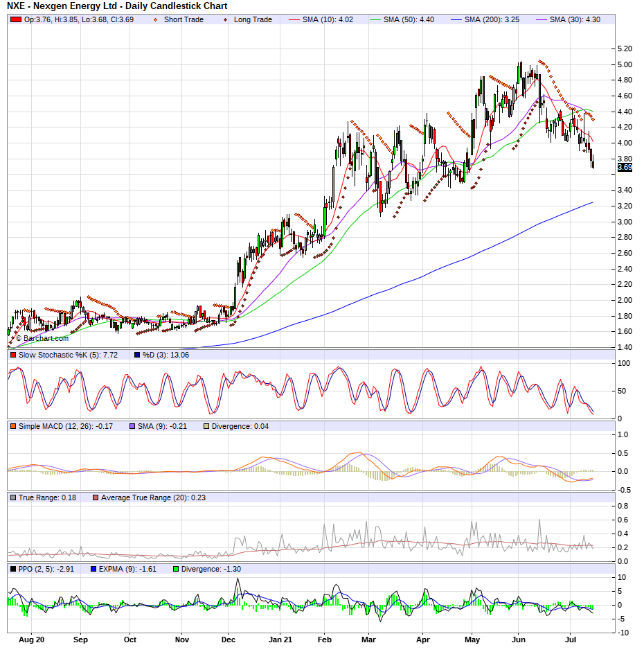Click the Long Trade legend label
The width and height of the screenshot is (644, 661).
coord(253,20)
